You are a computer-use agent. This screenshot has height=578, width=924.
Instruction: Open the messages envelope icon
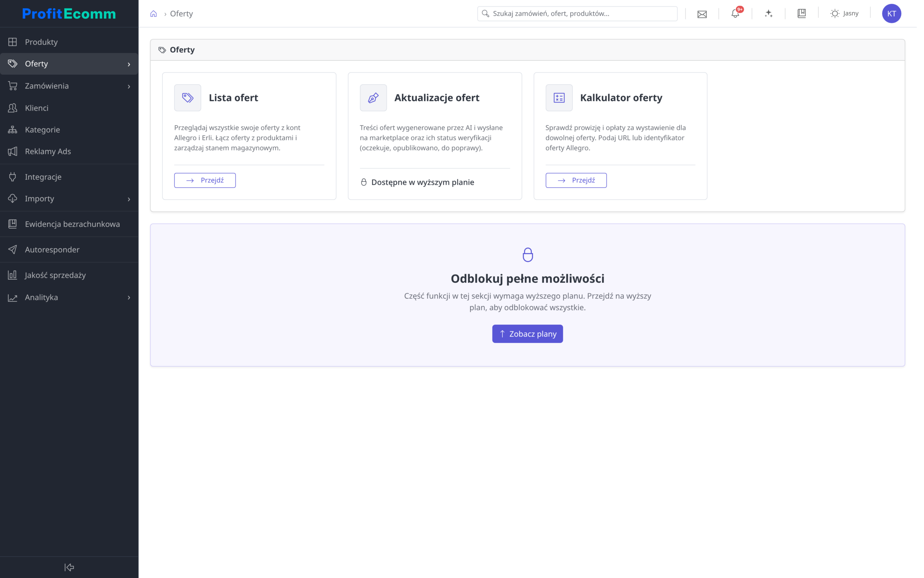click(x=702, y=14)
